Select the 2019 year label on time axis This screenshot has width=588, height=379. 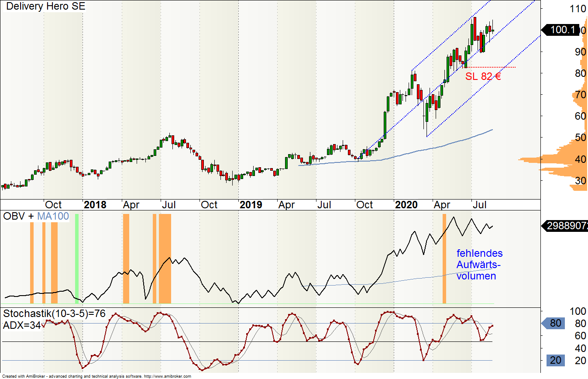click(x=251, y=204)
